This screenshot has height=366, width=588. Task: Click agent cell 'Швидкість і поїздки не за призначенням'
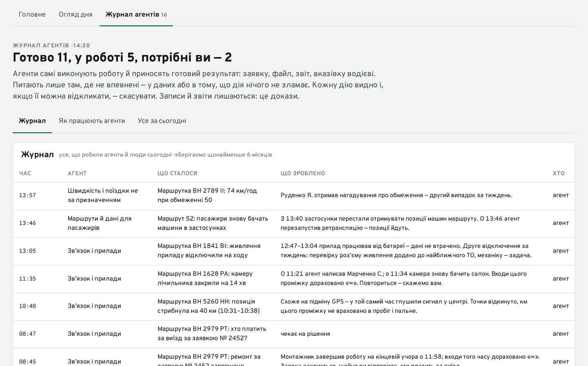[103, 195]
